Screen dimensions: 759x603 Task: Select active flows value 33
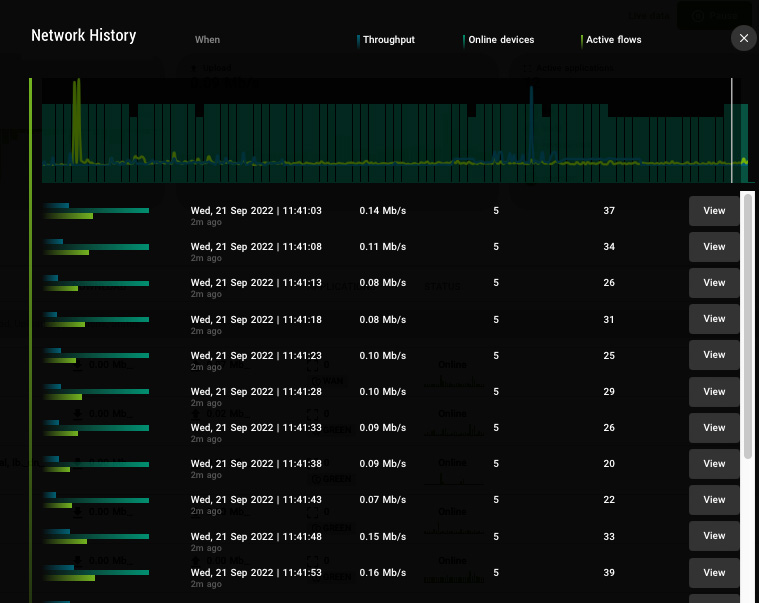tap(608, 536)
